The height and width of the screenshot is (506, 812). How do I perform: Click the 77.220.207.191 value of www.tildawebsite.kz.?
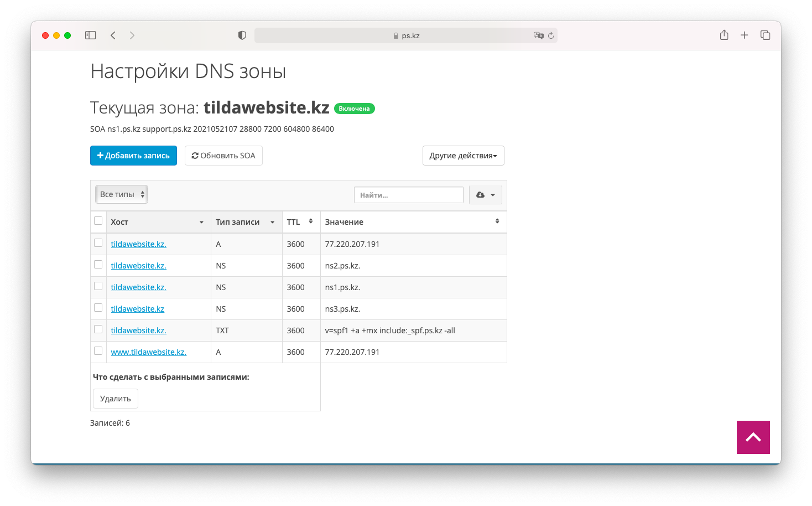352,352
